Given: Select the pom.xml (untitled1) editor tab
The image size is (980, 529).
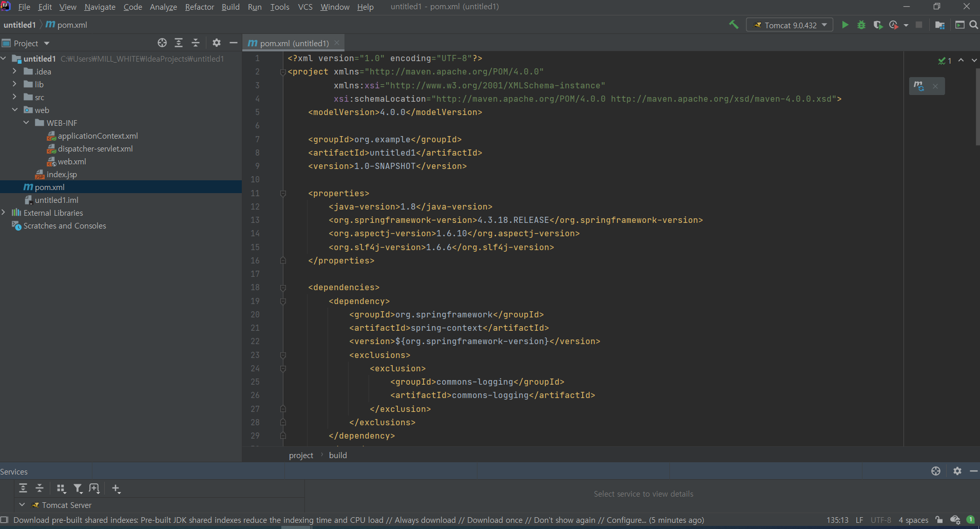Looking at the screenshot, I should click(294, 43).
